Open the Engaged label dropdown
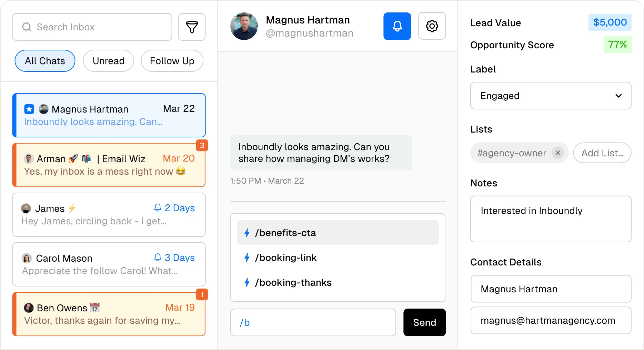The image size is (644, 350). (x=551, y=96)
